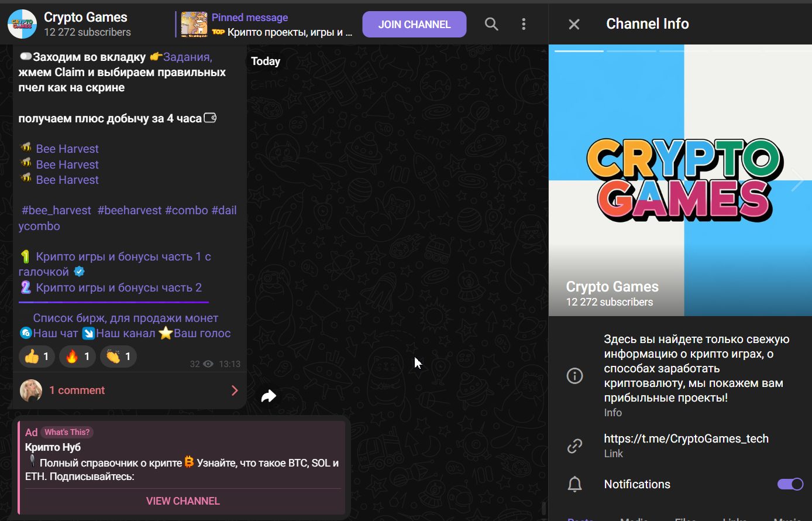Open the Наш канал link
The image size is (812, 521).
pos(125,334)
